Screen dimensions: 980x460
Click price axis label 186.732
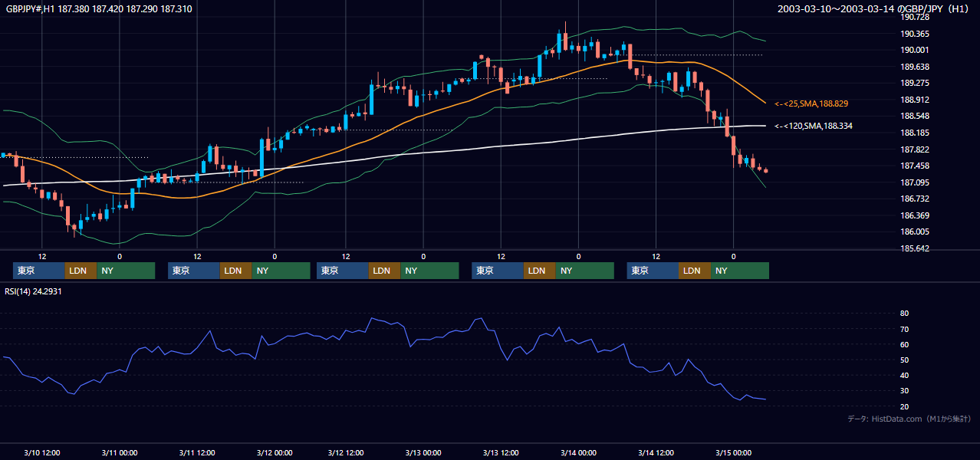(915, 199)
